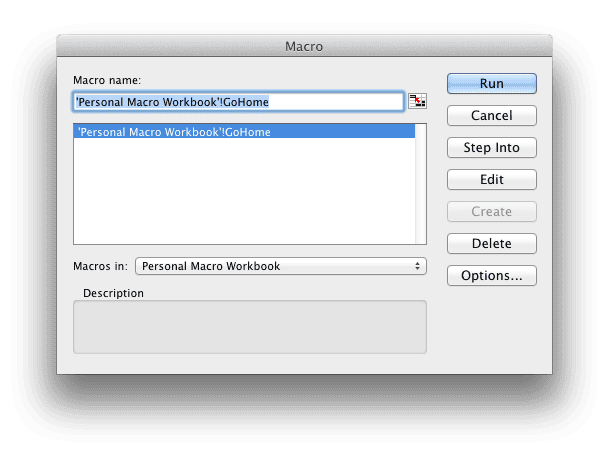Open the Macros in dropdown
Viewport: 609px width, 453px height.
click(280, 266)
